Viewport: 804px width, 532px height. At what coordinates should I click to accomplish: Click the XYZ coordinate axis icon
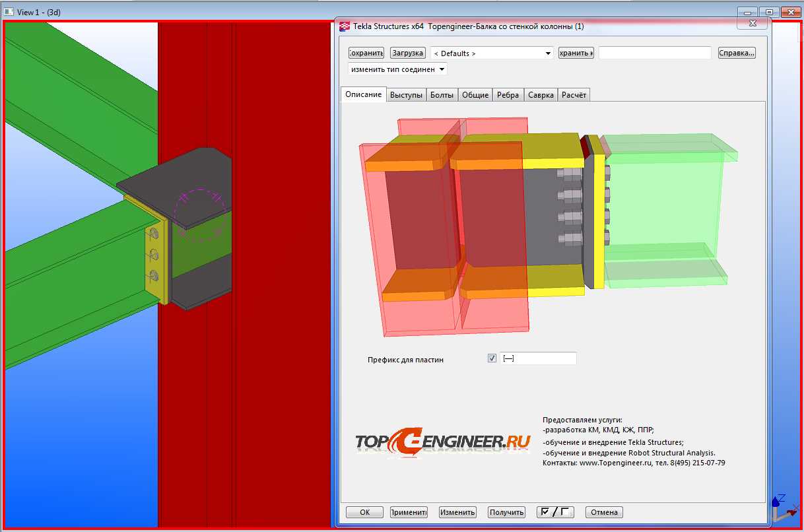(x=785, y=509)
